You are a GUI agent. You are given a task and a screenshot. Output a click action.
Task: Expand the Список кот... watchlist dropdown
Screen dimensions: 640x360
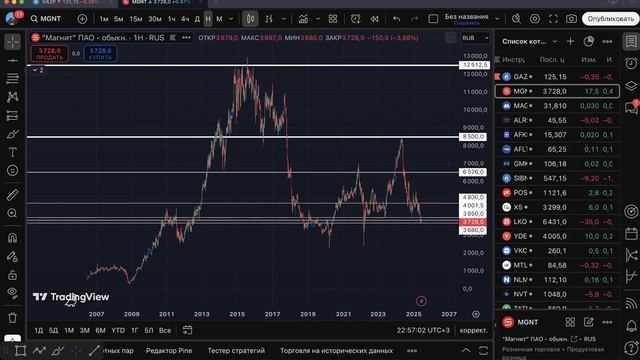(555, 42)
